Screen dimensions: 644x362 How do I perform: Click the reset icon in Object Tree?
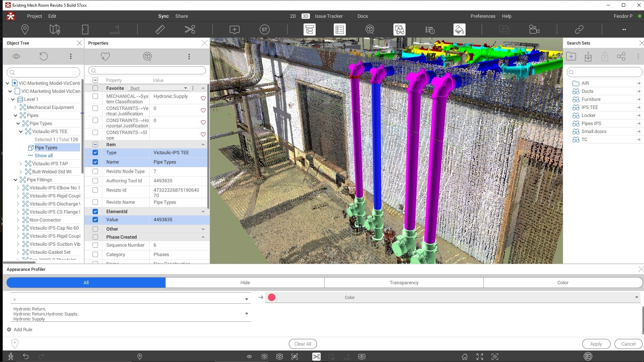pyautogui.click(x=44, y=56)
